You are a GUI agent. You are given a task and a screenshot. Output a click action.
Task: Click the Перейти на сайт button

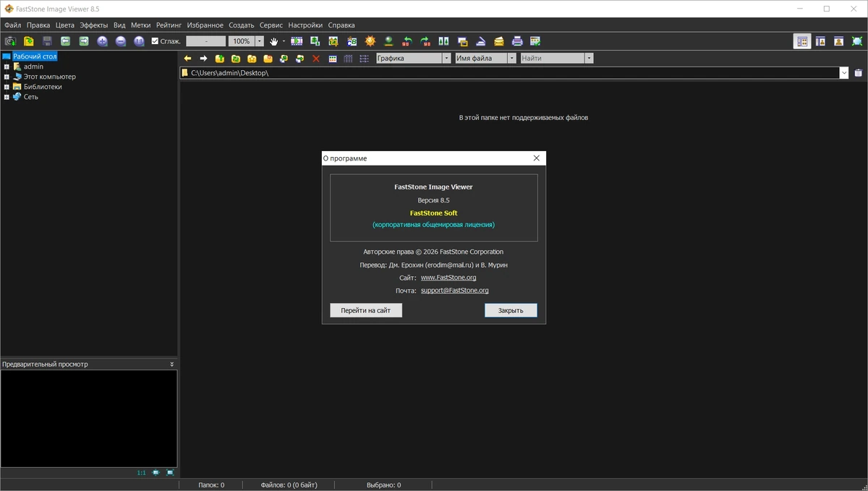tap(366, 310)
